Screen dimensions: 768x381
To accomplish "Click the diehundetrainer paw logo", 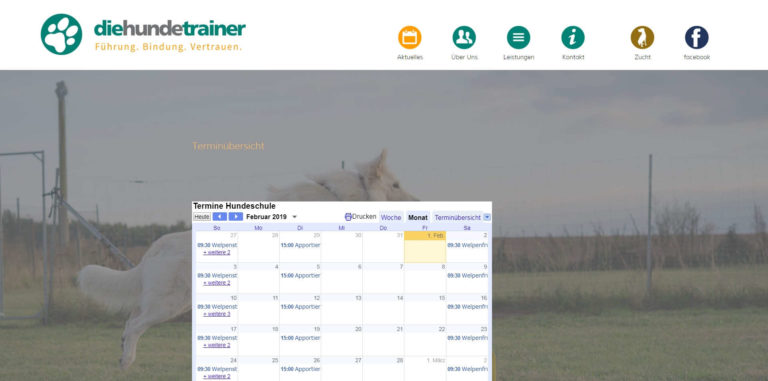I will tap(61, 34).
